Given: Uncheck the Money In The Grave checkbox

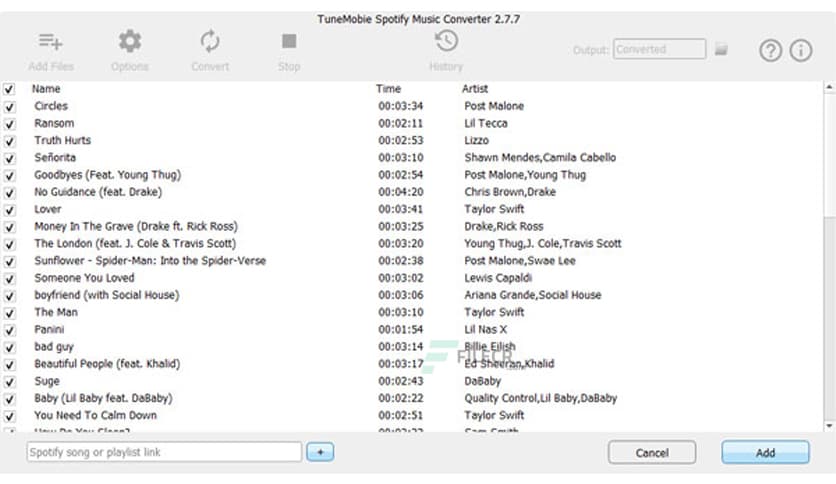Looking at the screenshot, I should [x=9, y=227].
